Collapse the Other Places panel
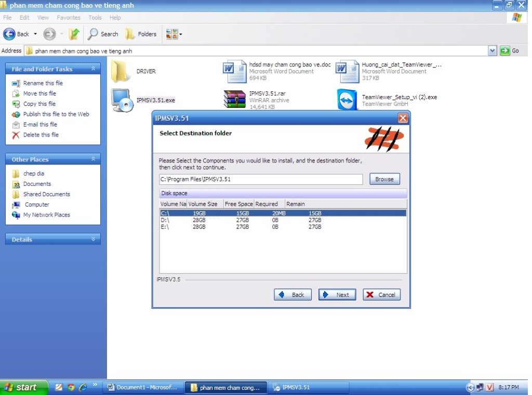The image size is (532, 395). [94, 159]
